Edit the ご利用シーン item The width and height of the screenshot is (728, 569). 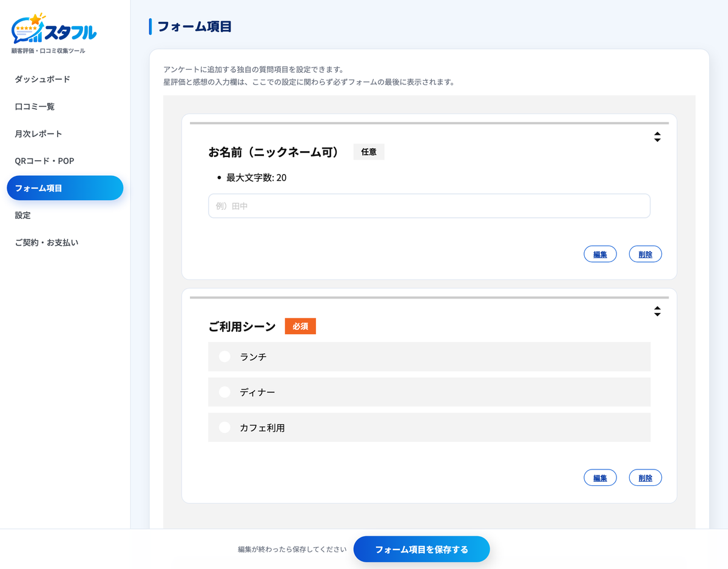coord(600,478)
